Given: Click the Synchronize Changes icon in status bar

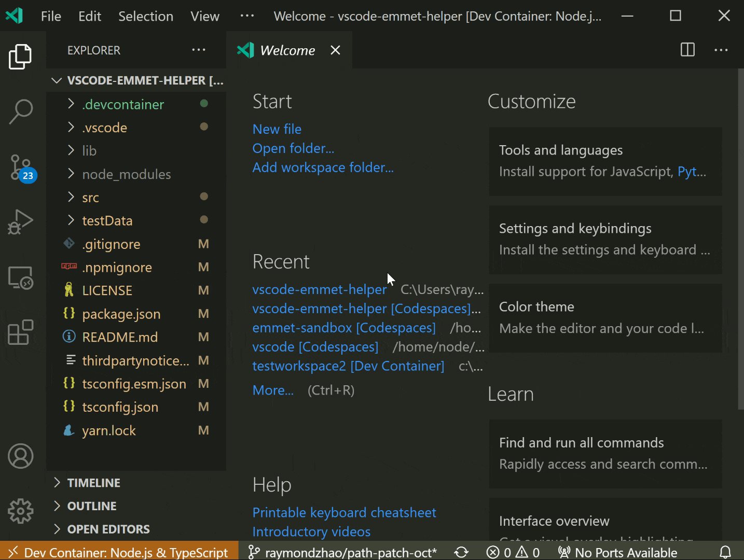Looking at the screenshot, I should pyautogui.click(x=461, y=552).
